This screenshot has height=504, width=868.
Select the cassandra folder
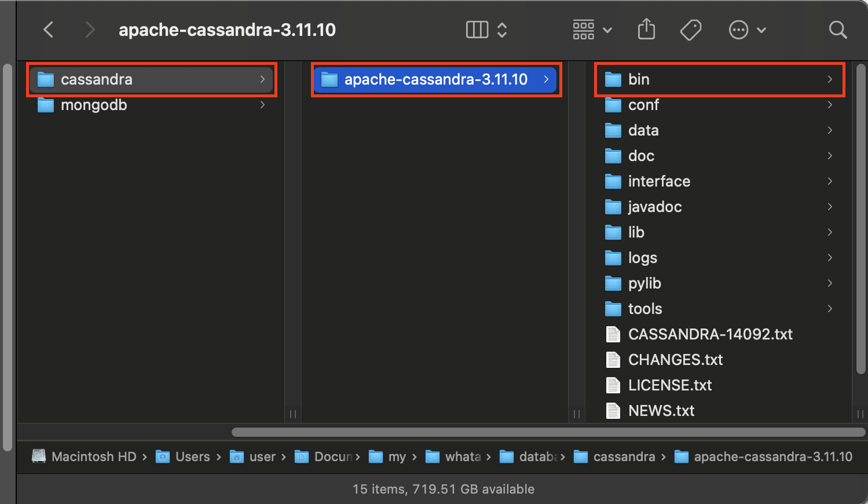(151, 79)
